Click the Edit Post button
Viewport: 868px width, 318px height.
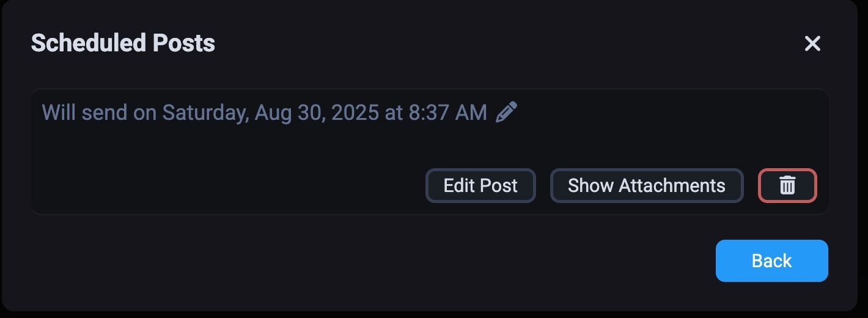tap(480, 185)
